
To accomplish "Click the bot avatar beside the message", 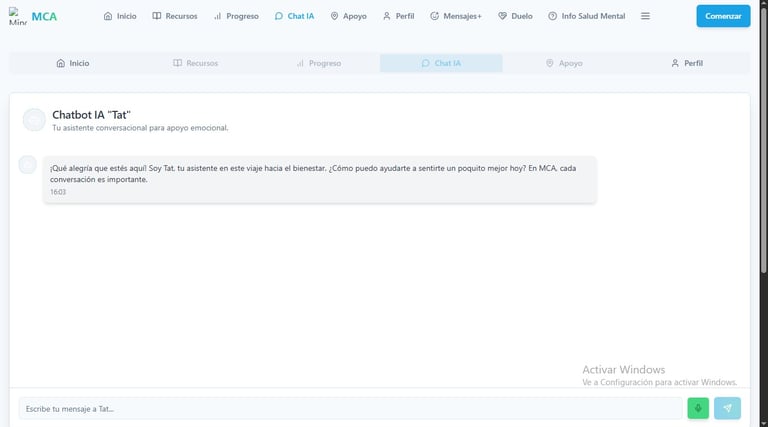I will click(x=27, y=165).
